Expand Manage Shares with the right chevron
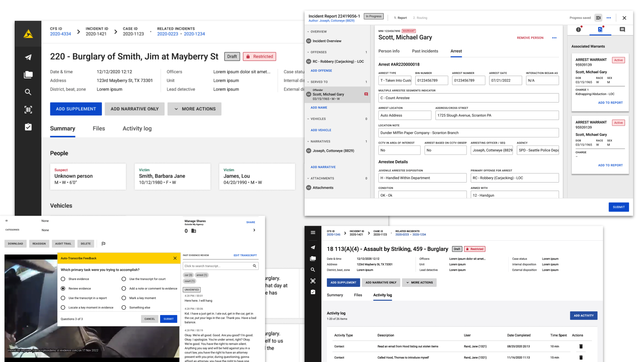This screenshot has height=362, width=644. coord(254,230)
